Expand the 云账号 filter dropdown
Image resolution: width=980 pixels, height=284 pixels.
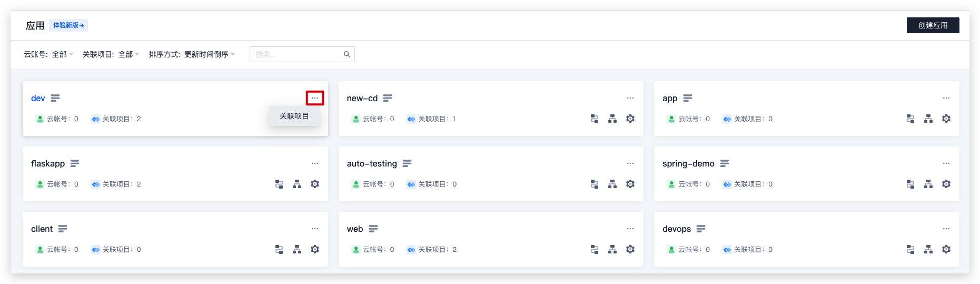tap(48, 54)
